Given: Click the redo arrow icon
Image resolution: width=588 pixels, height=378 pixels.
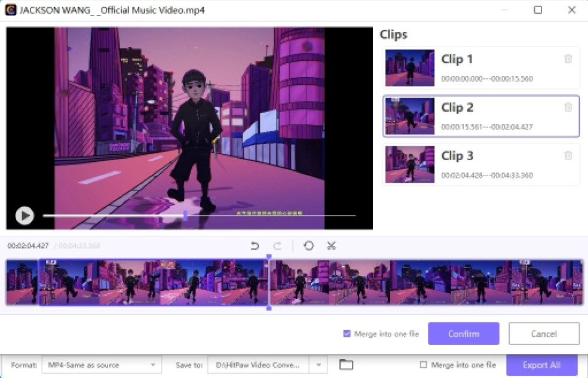Looking at the screenshot, I should tap(277, 246).
